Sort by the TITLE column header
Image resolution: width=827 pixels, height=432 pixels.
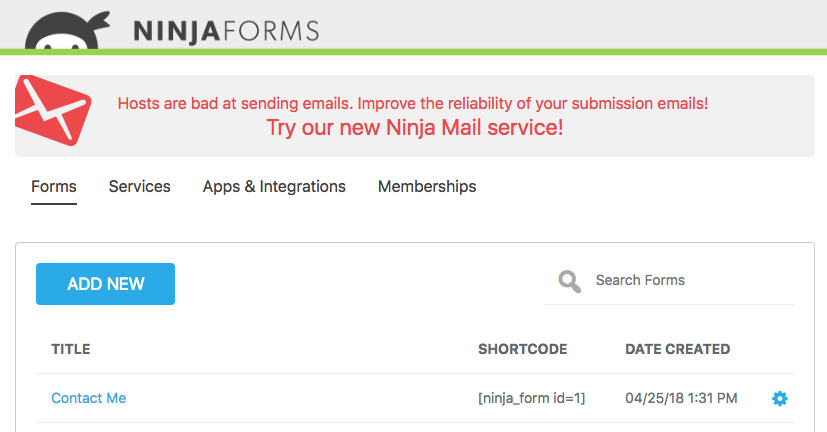71,349
